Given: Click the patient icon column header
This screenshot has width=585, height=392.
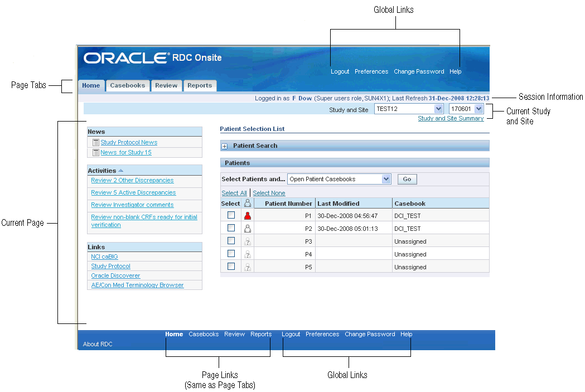Looking at the screenshot, I should click(248, 204).
